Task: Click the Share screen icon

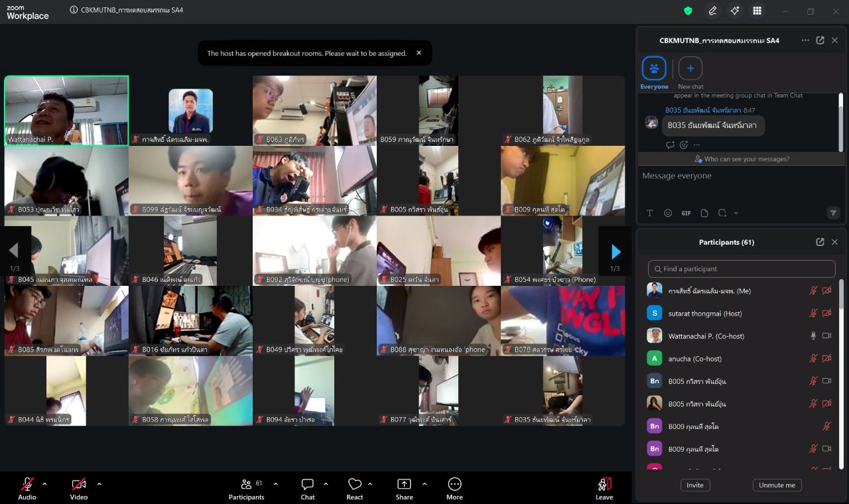Action: point(404,485)
